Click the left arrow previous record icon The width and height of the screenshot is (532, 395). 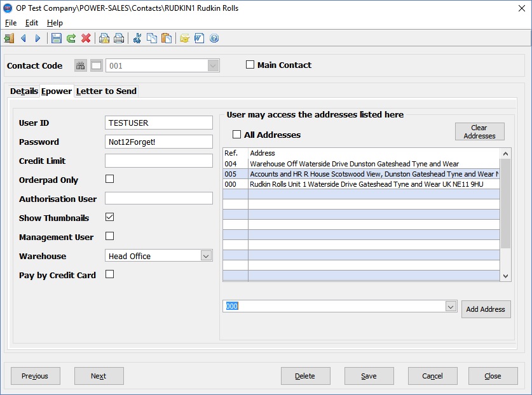click(x=24, y=39)
